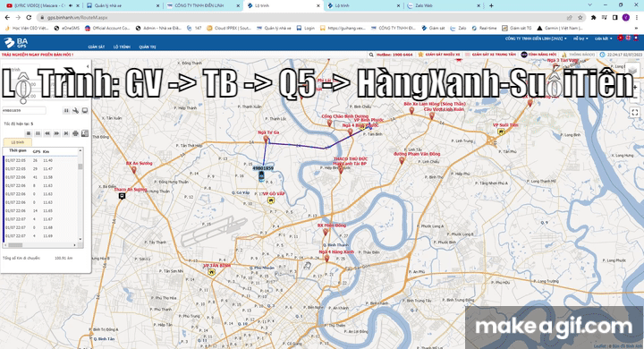644x349 pixels.
Task: Click the monitor icon beside the wrench
Action: point(85,111)
